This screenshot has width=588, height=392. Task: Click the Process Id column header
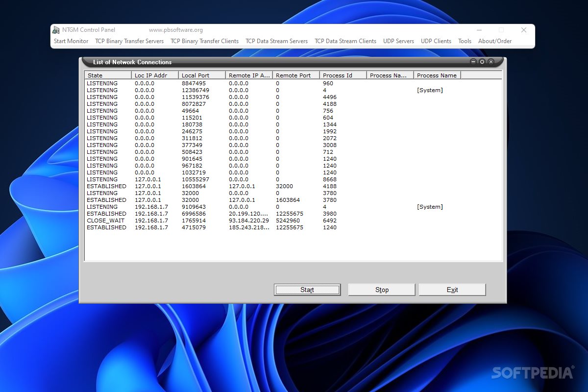tap(343, 75)
